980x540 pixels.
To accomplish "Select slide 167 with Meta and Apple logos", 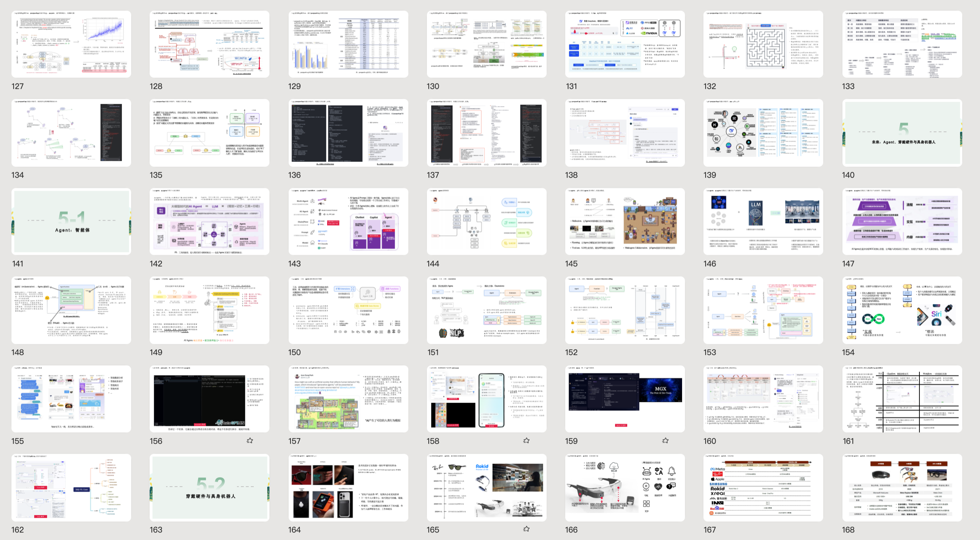I will click(763, 487).
